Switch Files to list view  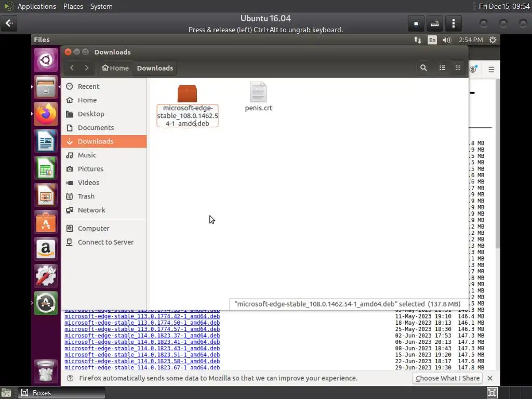coord(442,68)
